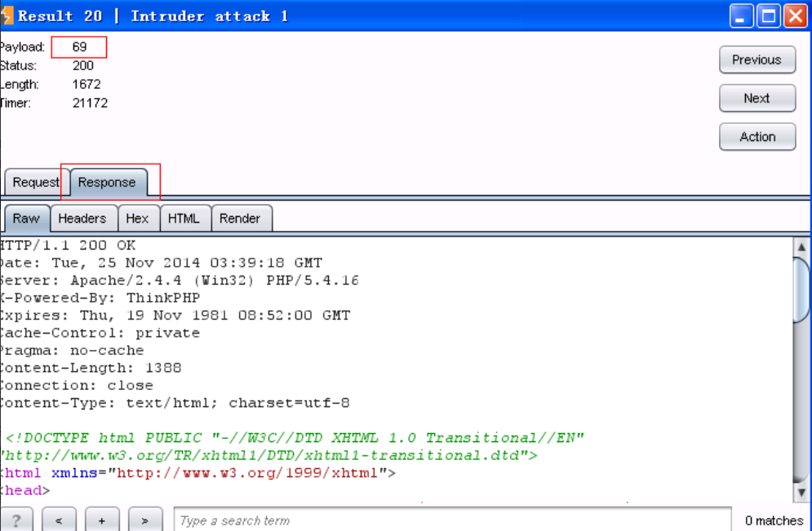
Task: Click the status value 200
Action: [x=83, y=66]
